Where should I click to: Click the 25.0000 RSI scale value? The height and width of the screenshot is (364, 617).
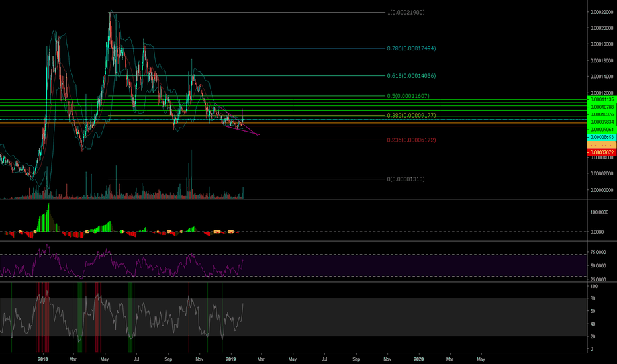coord(598,279)
